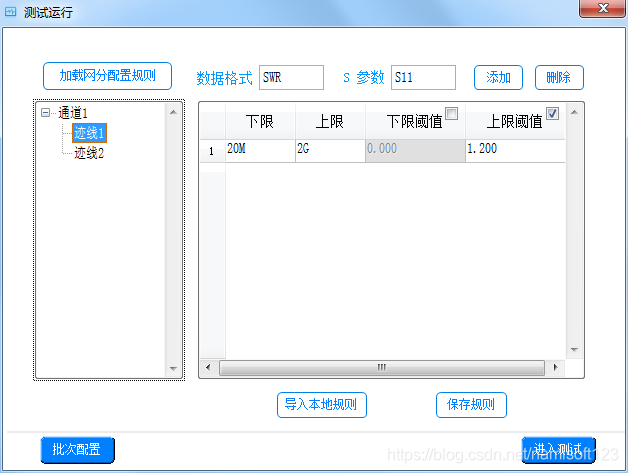Uncheck the 上限阈值 checkbox

552,113
